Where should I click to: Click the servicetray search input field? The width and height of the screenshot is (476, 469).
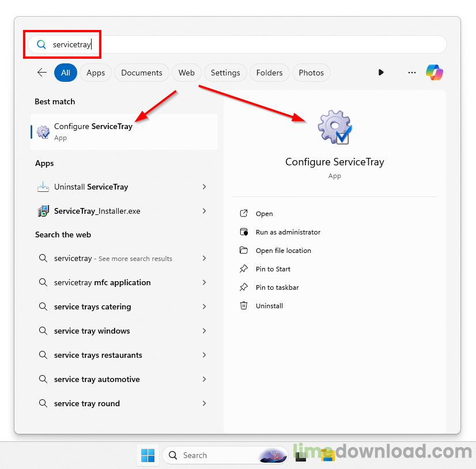click(x=237, y=44)
